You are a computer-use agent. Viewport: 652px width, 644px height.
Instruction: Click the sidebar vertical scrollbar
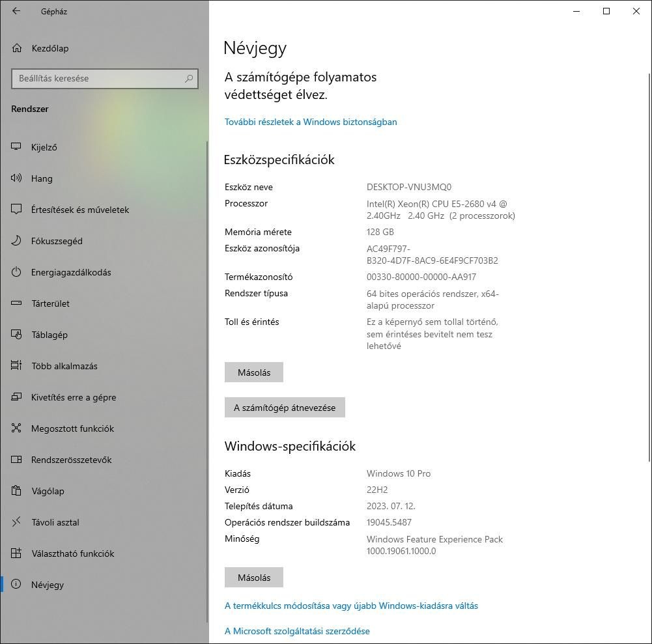pos(207,380)
